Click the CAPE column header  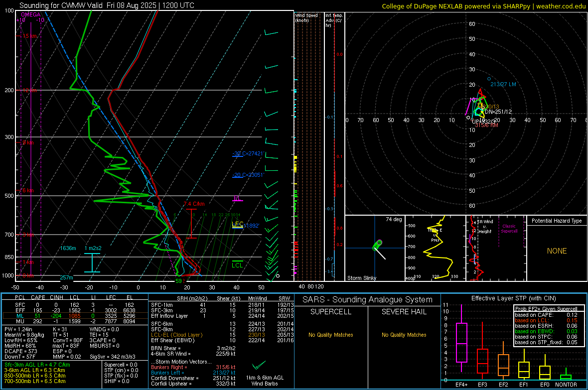click(38, 297)
